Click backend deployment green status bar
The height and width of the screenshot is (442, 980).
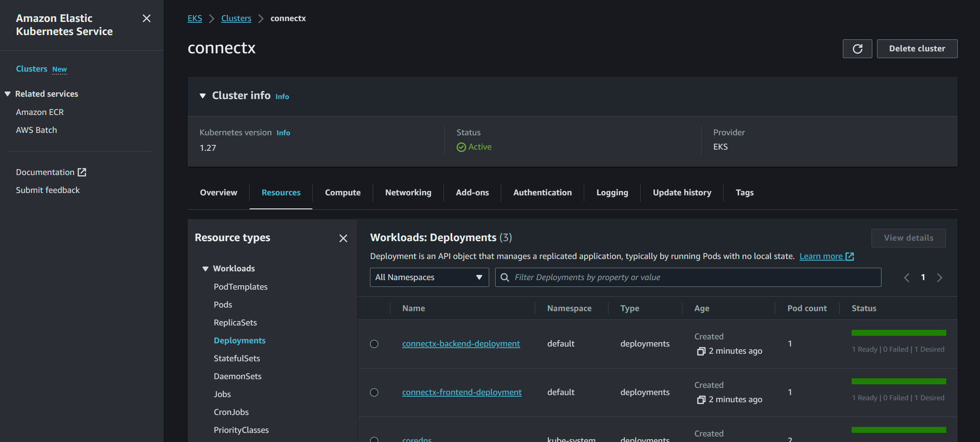(899, 333)
